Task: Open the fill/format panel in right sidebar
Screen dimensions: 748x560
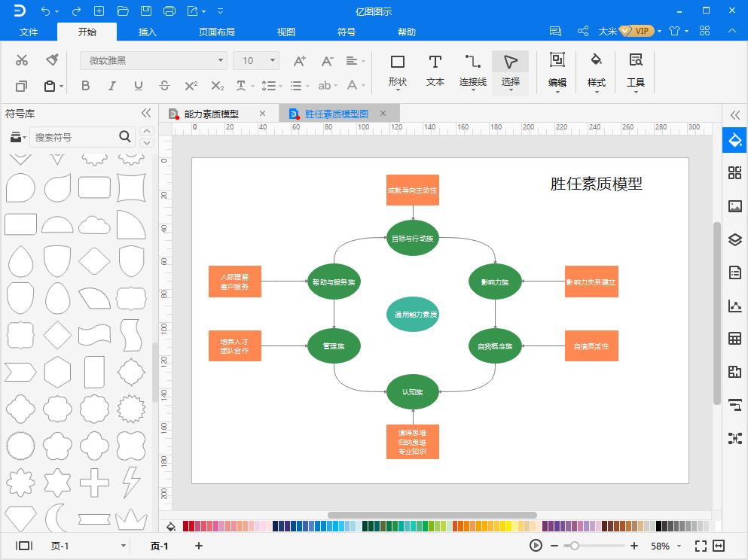Action: click(734, 139)
